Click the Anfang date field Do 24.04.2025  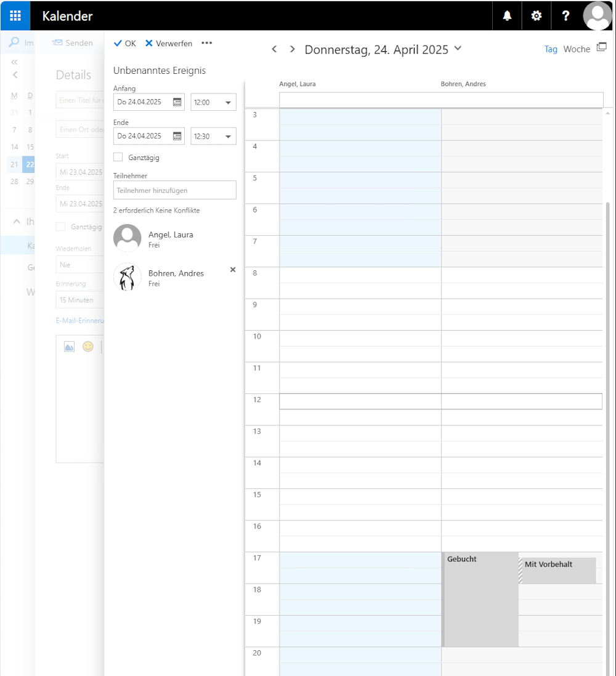pyautogui.click(x=149, y=102)
